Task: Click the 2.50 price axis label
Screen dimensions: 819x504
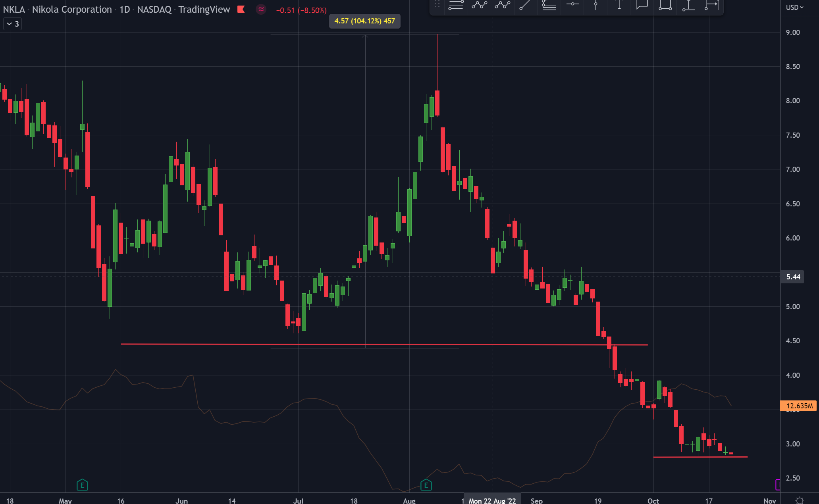Action: click(793, 478)
